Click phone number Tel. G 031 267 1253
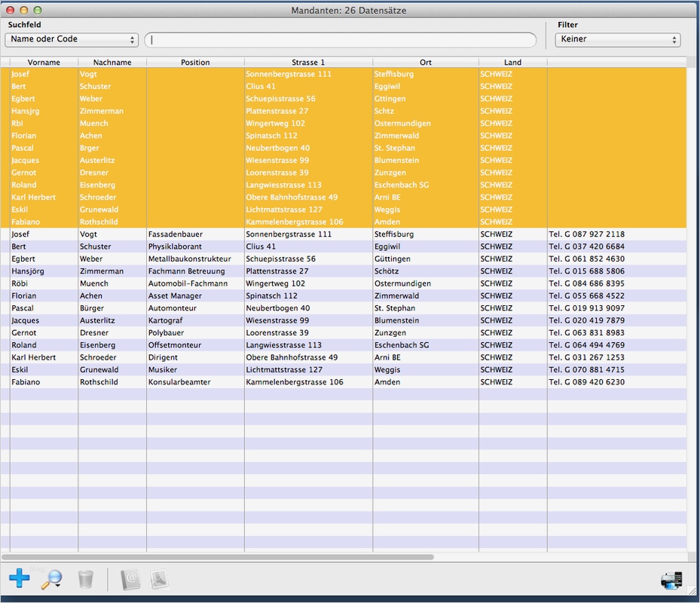This screenshot has height=603, width=700. [586, 357]
